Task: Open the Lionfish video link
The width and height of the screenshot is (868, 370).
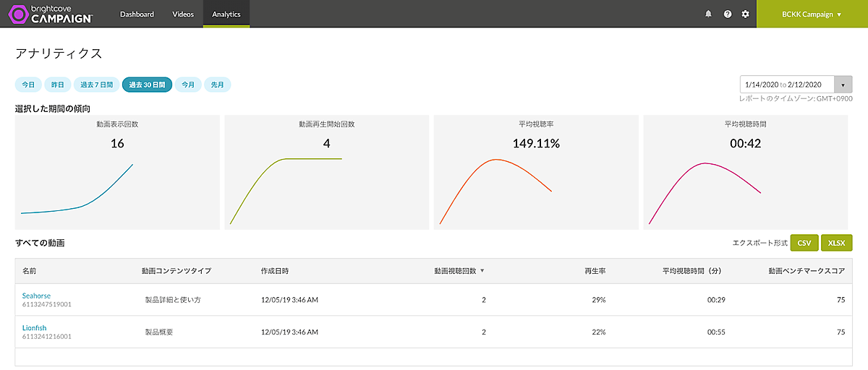Action: click(x=35, y=327)
